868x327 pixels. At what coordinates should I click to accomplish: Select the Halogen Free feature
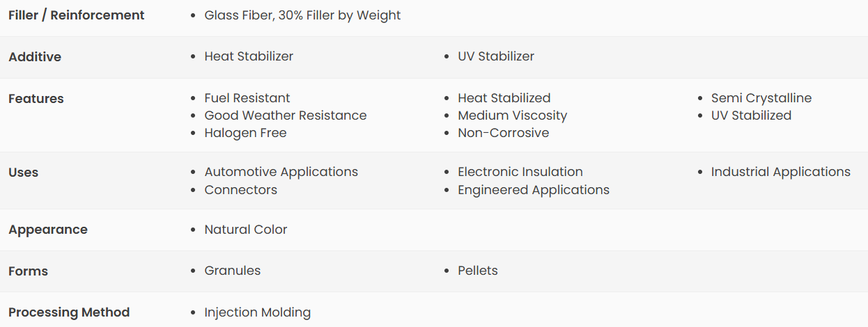(x=245, y=133)
